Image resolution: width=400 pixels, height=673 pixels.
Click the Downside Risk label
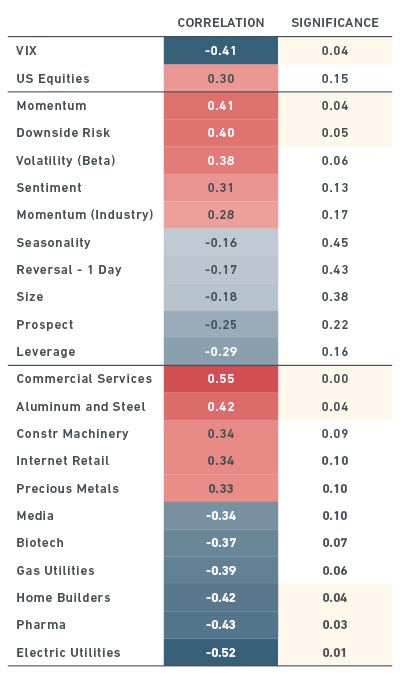63,133
